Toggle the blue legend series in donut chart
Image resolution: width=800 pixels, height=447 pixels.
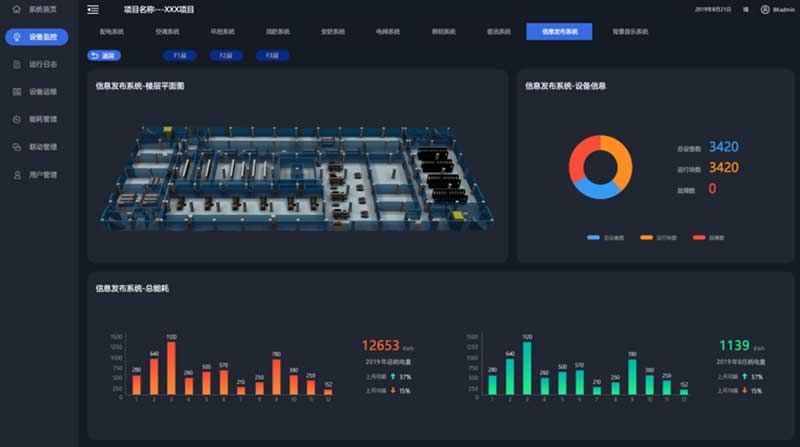click(x=594, y=238)
